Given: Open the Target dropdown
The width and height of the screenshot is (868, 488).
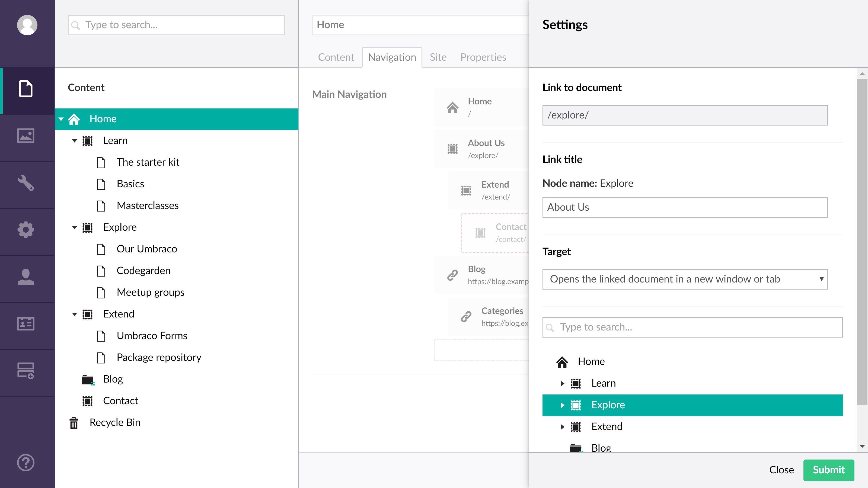Looking at the screenshot, I should click(x=685, y=279).
